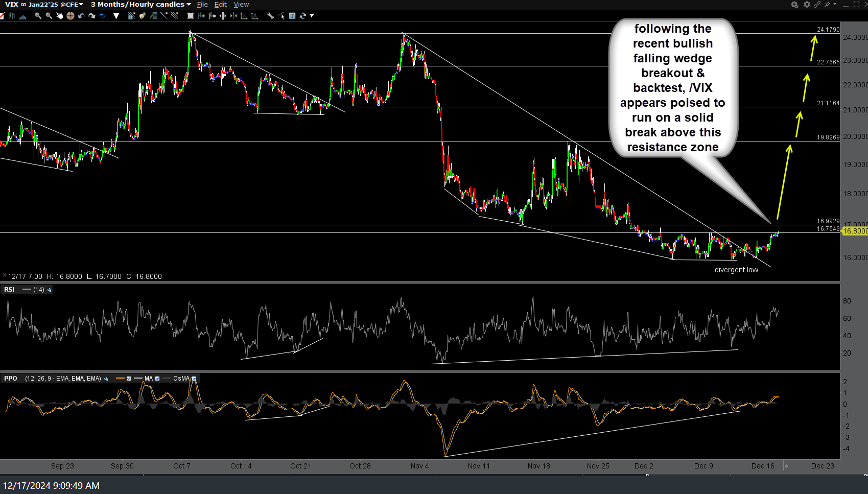The width and height of the screenshot is (868, 494).
Task: Edit RSI indicator via its wrench button
Action: pyautogui.click(x=50, y=290)
